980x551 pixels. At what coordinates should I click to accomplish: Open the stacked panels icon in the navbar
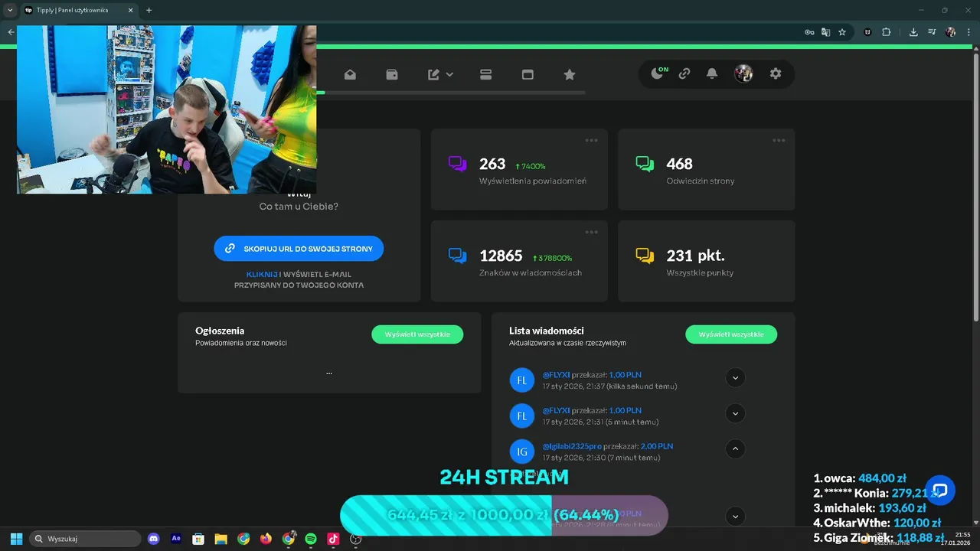coord(485,74)
